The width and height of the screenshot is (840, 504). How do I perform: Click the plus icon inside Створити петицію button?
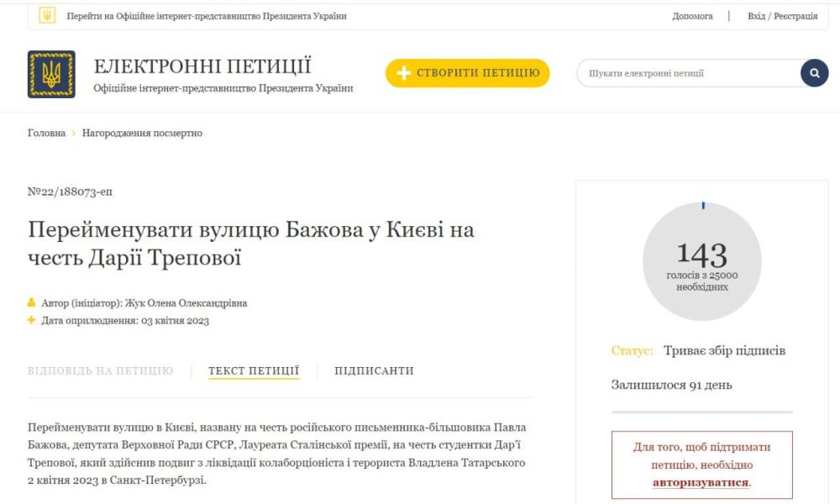[402, 73]
